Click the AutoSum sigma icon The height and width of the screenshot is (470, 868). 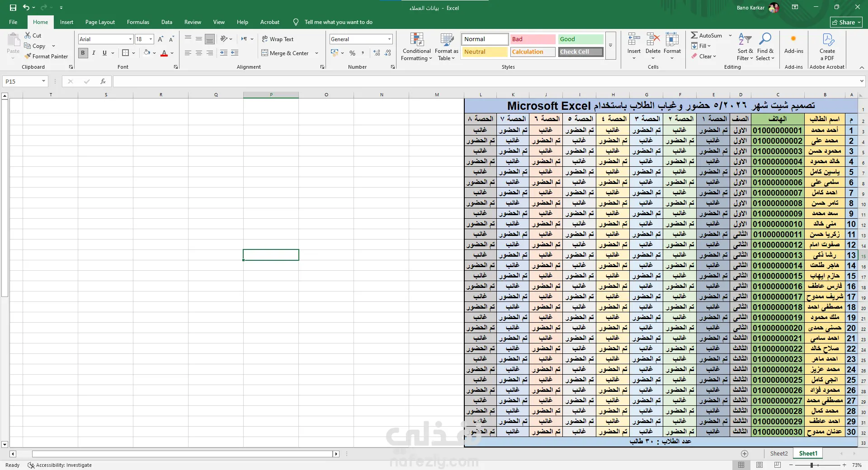[694, 35]
